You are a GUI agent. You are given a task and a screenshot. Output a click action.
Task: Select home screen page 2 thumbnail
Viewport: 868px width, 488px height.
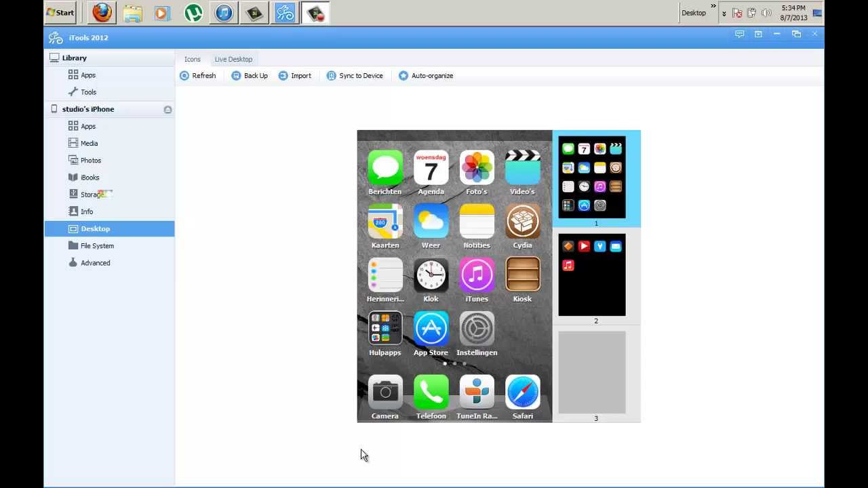pos(592,274)
